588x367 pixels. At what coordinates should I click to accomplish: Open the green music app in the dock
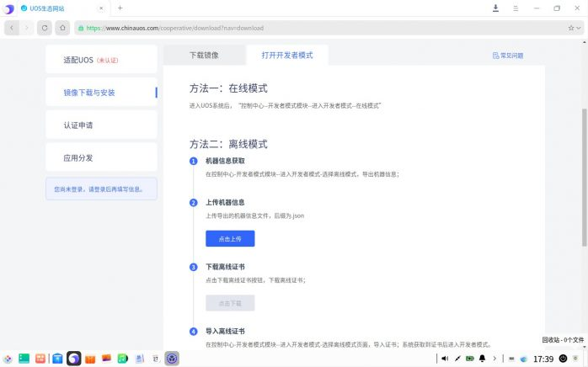123,359
